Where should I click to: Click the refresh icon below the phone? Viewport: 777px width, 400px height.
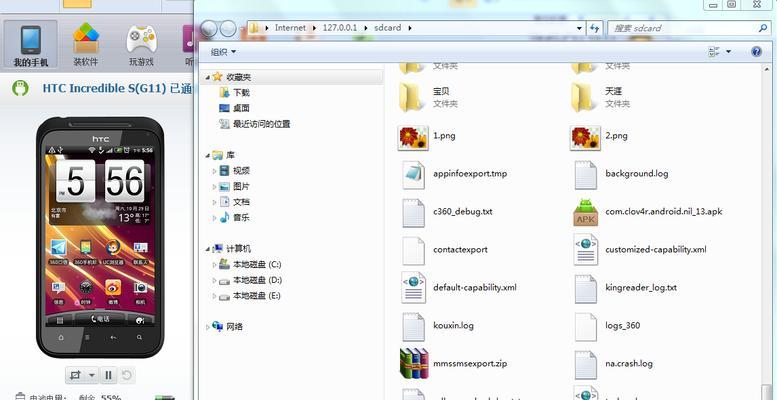[126, 375]
